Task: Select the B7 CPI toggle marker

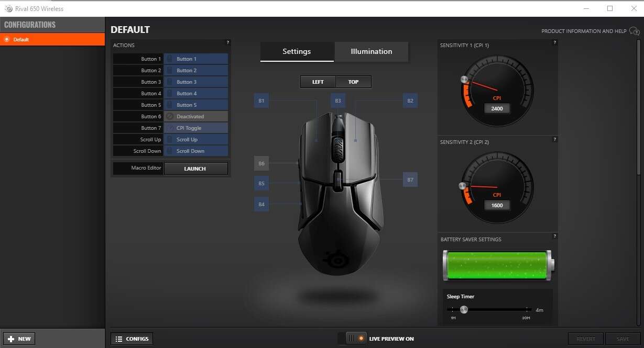Action: click(x=410, y=180)
